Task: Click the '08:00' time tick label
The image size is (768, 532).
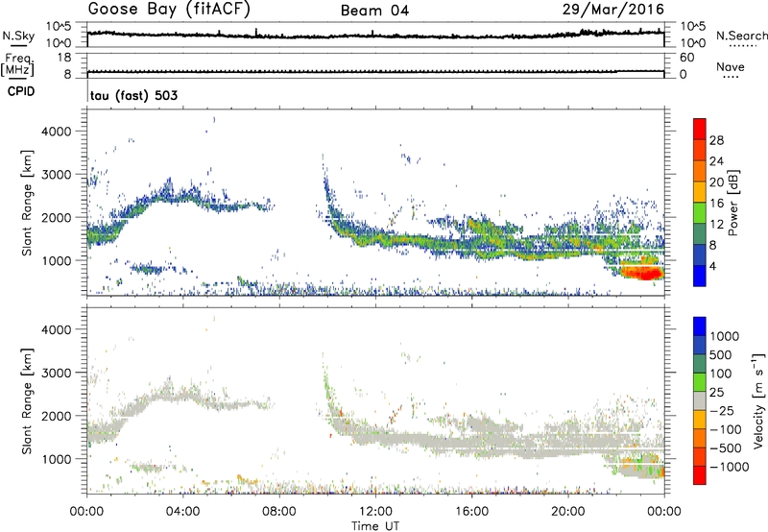Action: point(279,512)
